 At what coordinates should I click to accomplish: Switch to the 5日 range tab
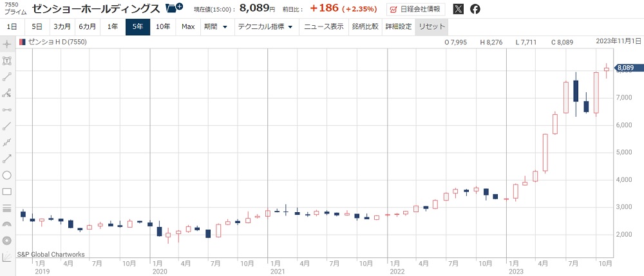[x=37, y=26]
